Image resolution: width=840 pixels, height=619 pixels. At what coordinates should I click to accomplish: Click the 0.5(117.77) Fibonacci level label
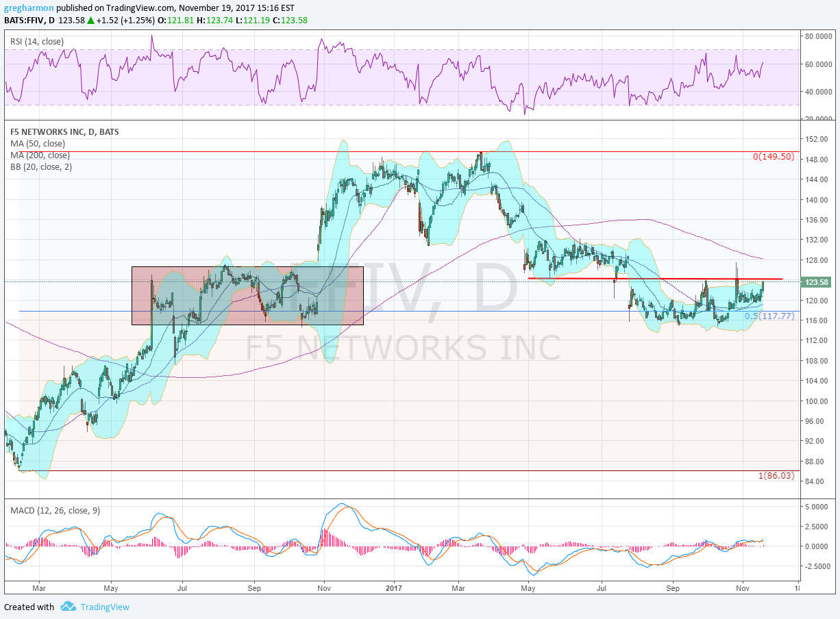[769, 316]
